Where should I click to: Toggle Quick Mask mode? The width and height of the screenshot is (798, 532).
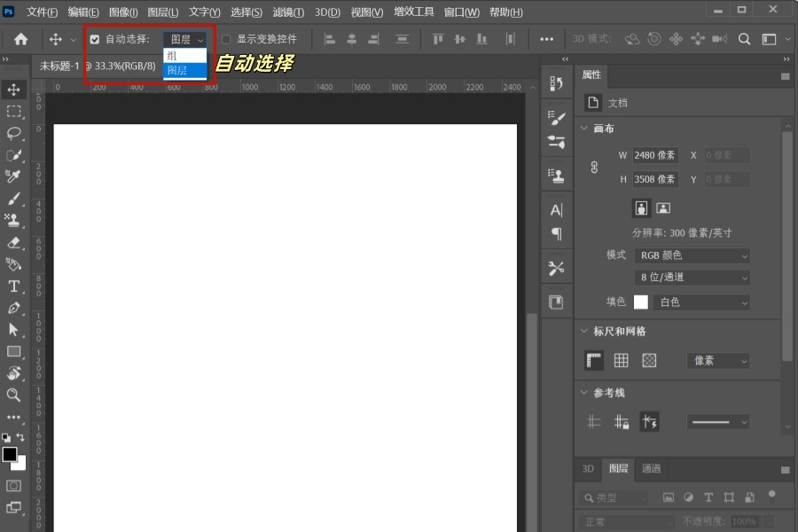[x=13, y=486]
